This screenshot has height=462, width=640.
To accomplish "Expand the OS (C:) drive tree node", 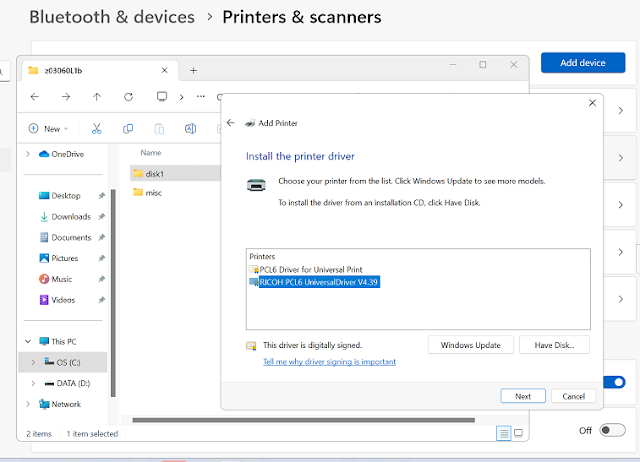I will pyautogui.click(x=33, y=361).
